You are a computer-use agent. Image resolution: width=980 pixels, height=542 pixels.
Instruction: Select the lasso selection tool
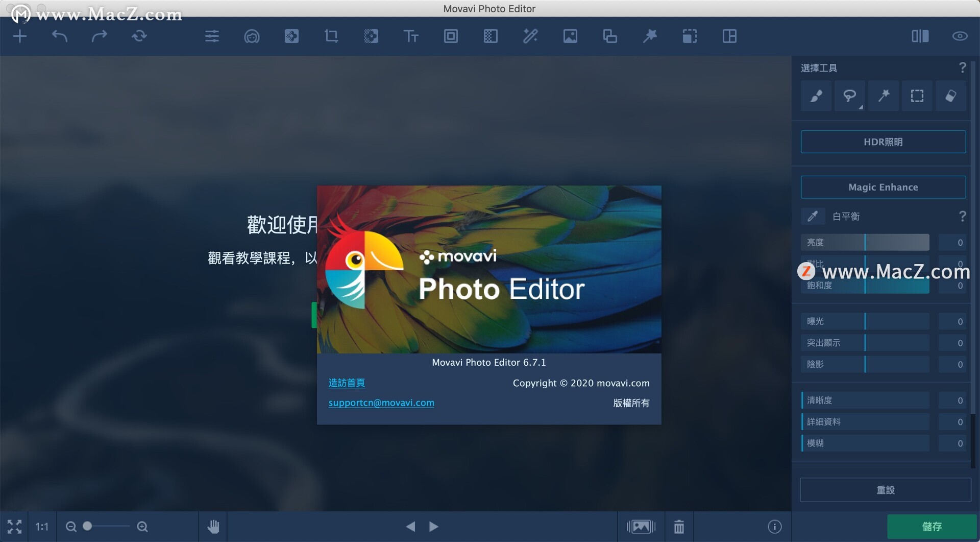(849, 96)
